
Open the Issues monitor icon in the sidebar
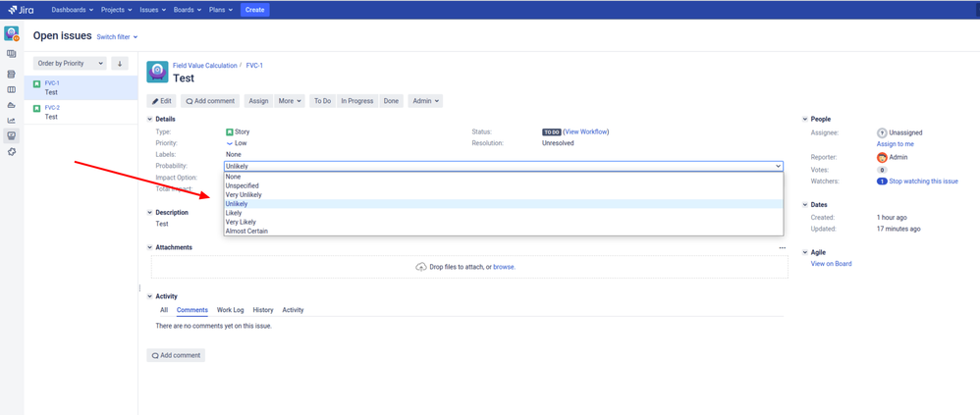coord(11,135)
